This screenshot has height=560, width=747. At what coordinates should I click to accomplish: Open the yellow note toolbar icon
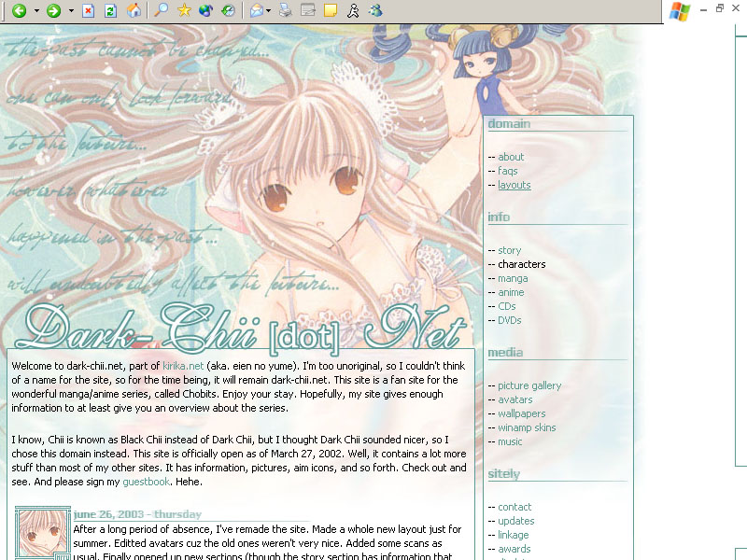pos(330,11)
